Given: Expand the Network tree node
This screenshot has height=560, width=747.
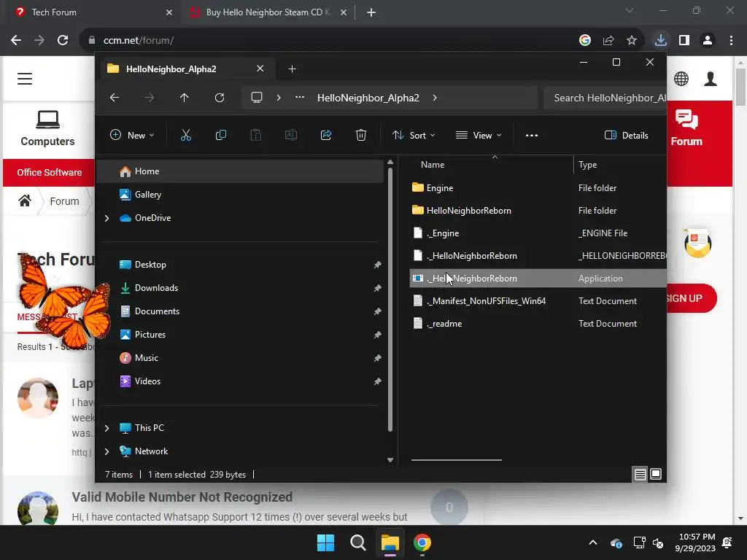Looking at the screenshot, I should (x=107, y=451).
